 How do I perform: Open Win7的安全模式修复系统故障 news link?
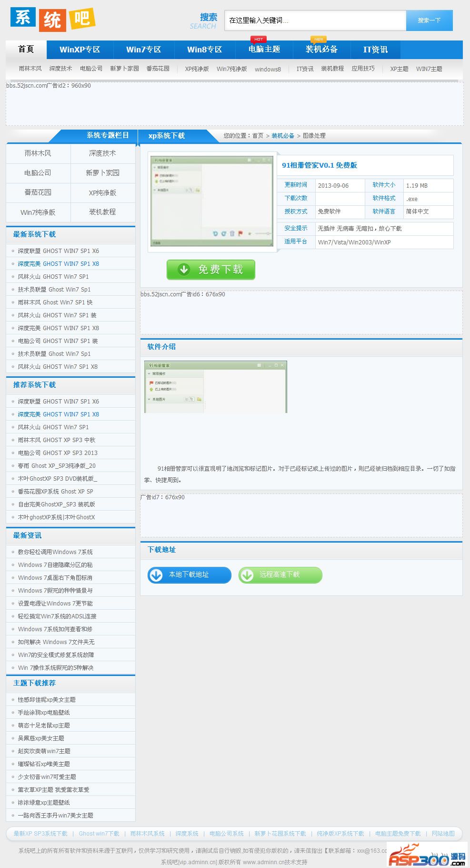56,655
